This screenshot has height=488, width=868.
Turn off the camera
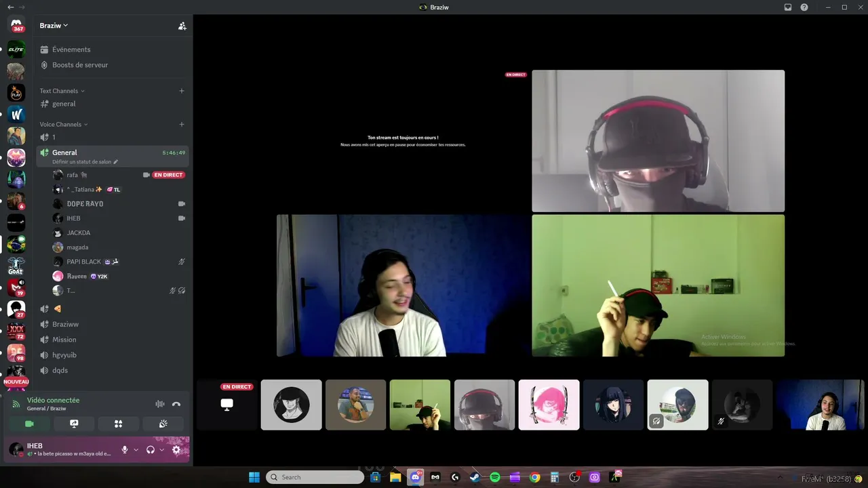point(29,424)
